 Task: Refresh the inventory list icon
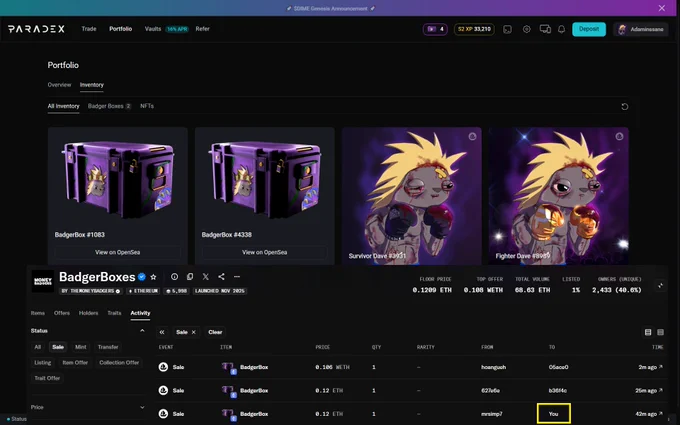[624, 106]
